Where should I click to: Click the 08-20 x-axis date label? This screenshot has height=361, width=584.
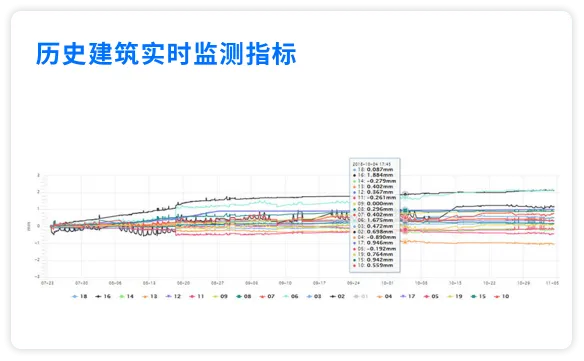coord(183,283)
